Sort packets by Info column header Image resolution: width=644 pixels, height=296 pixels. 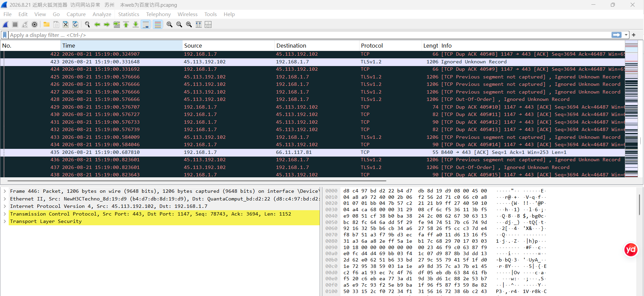pyautogui.click(x=532, y=46)
